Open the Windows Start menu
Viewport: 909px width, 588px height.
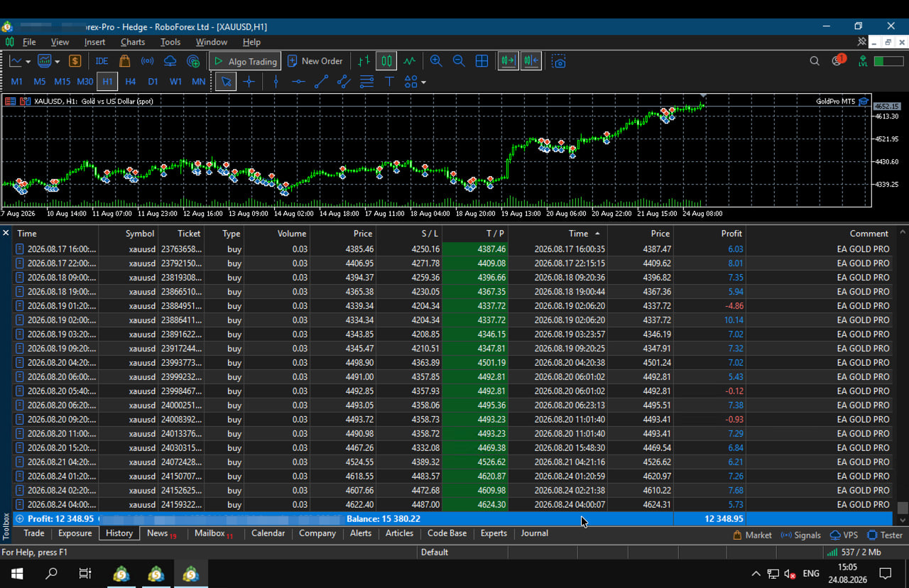click(x=17, y=574)
